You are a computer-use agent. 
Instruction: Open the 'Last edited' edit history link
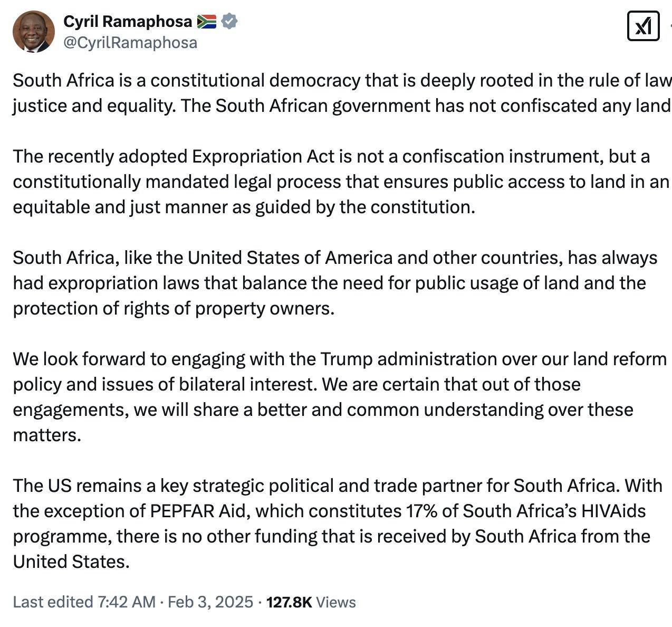[x=53, y=602]
